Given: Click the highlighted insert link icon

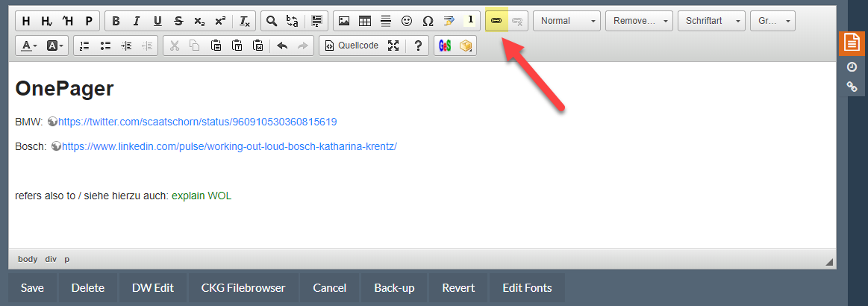Looking at the screenshot, I should click(496, 21).
